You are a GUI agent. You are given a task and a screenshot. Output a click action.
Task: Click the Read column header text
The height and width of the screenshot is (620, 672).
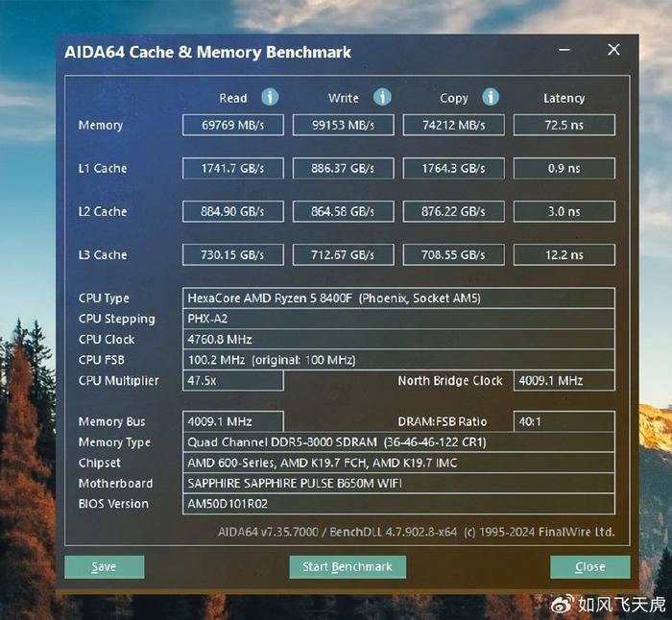233,98
